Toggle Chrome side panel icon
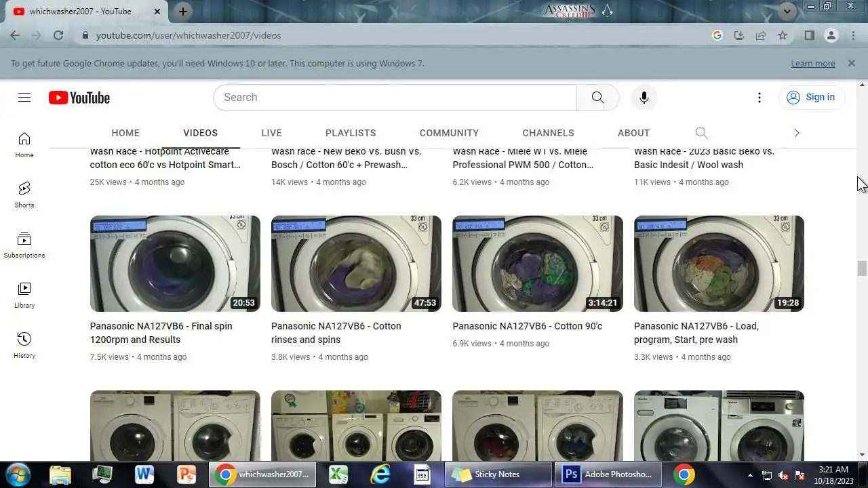 click(x=809, y=35)
